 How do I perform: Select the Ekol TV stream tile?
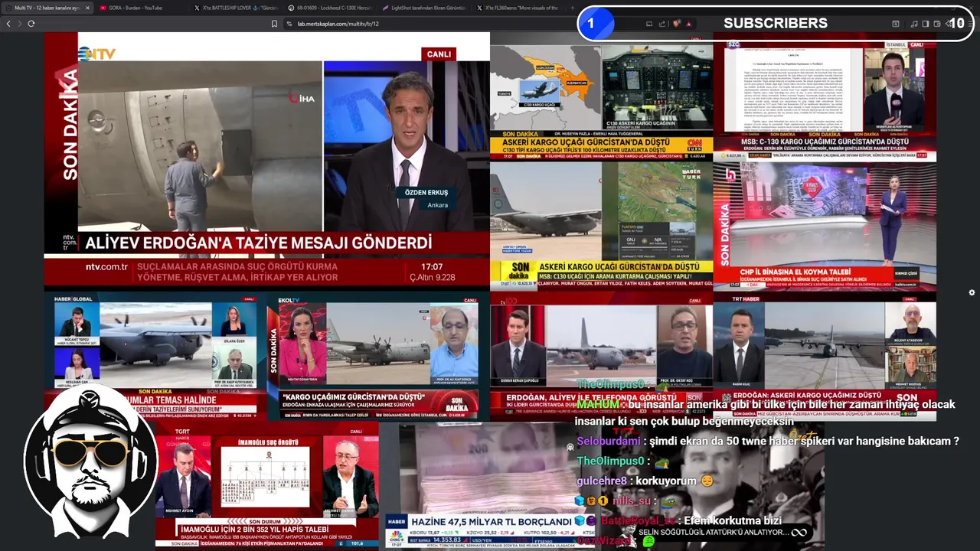click(378, 356)
